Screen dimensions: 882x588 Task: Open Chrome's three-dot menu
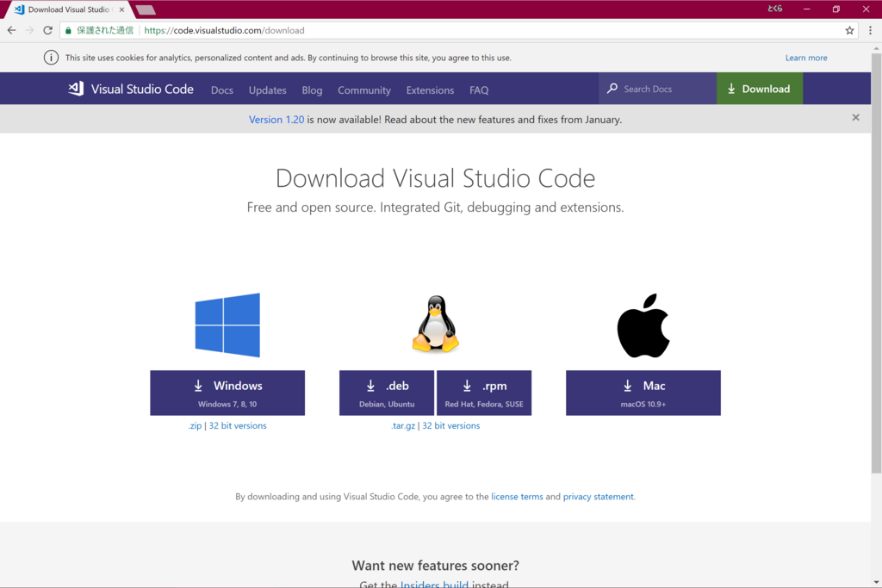click(x=870, y=30)
